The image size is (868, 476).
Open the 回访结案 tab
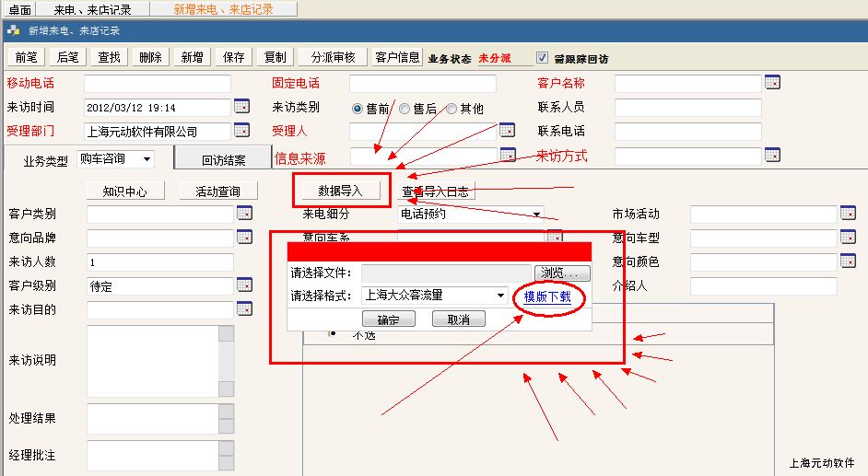(x=223, y=160)
